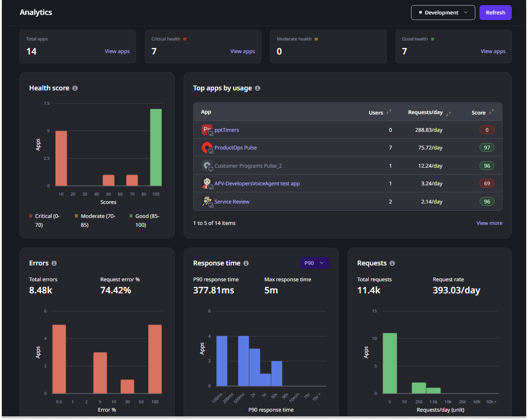
Task: Toggle the Good (85-100) legend swatch
Action: click(131, 216)
